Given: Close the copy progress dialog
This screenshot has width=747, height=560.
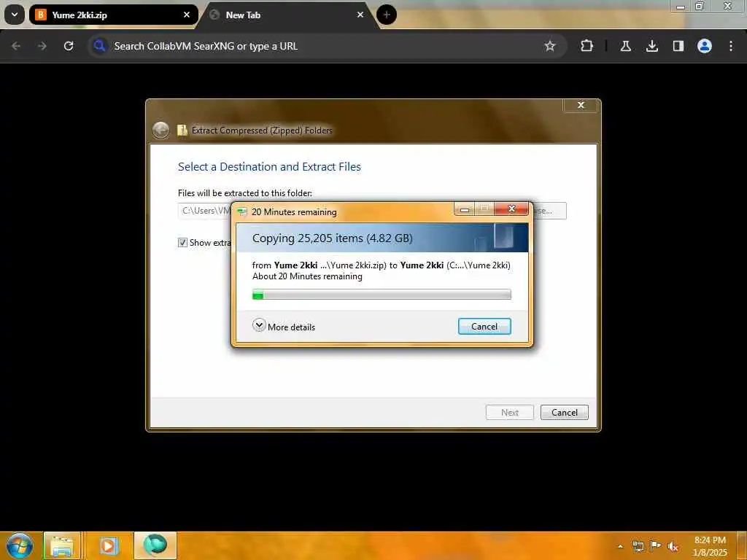Looking at the screenshot, I should [x=511, y=209].
